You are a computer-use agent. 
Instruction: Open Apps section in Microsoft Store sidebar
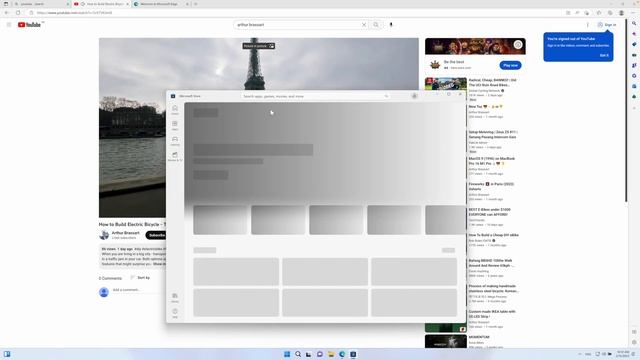tap(175, 125)
